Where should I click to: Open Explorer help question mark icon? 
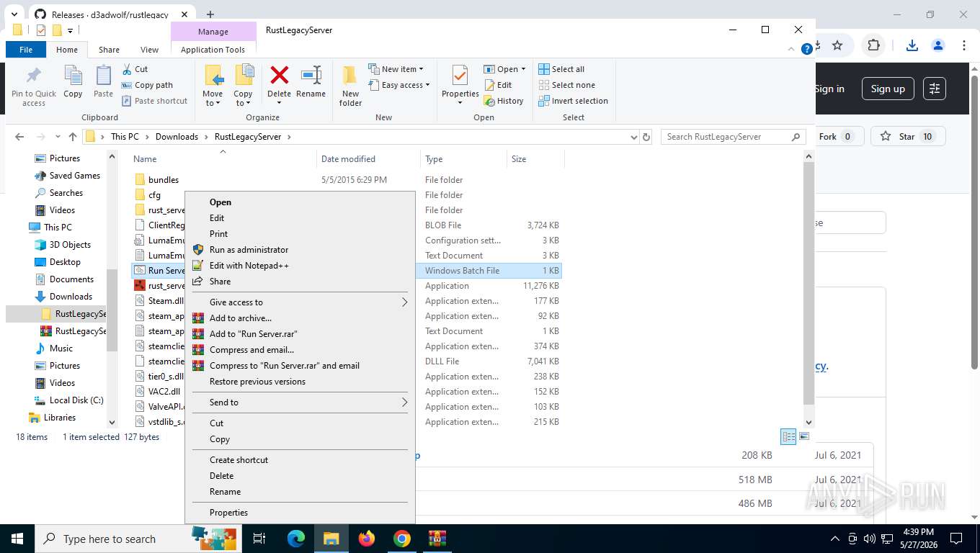[x=807, y=49]
